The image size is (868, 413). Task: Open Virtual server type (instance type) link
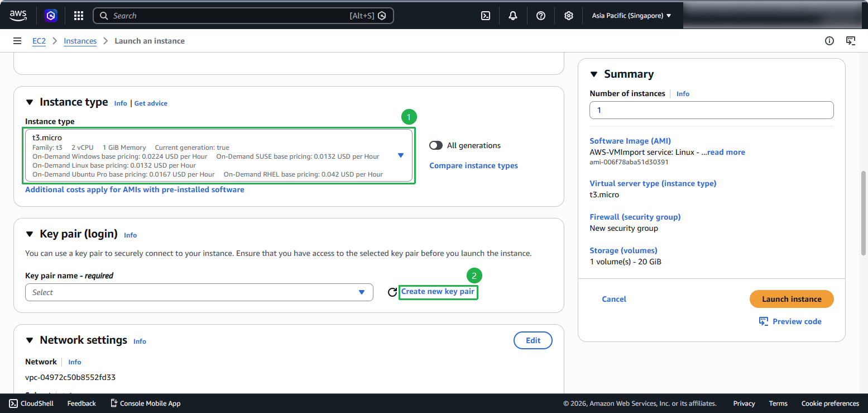653,183
